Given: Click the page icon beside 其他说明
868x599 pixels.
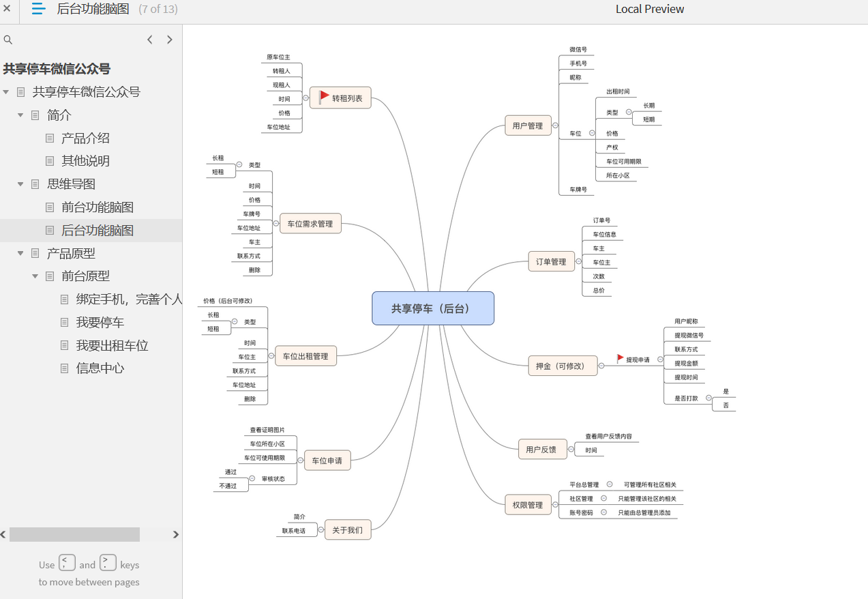Looking at the screenshot, I should point(50,161).
